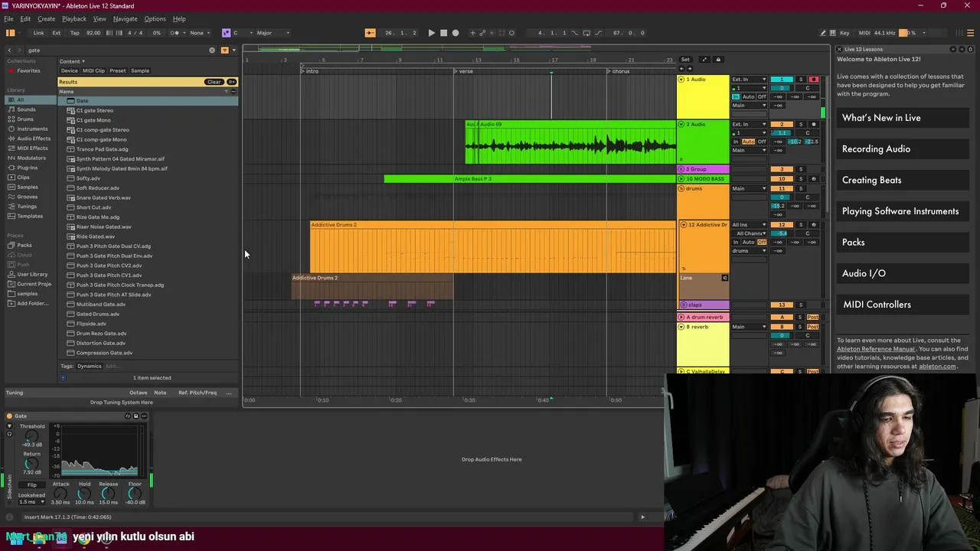Viewport: 980px width, 551px height.
Task: Click the Tap tempo button
Action: point(74,33)
